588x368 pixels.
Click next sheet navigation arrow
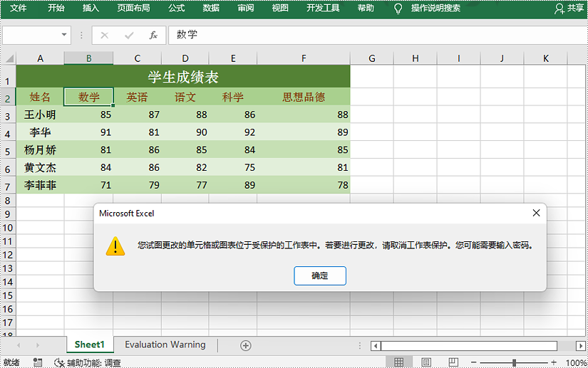coord(38,345)
